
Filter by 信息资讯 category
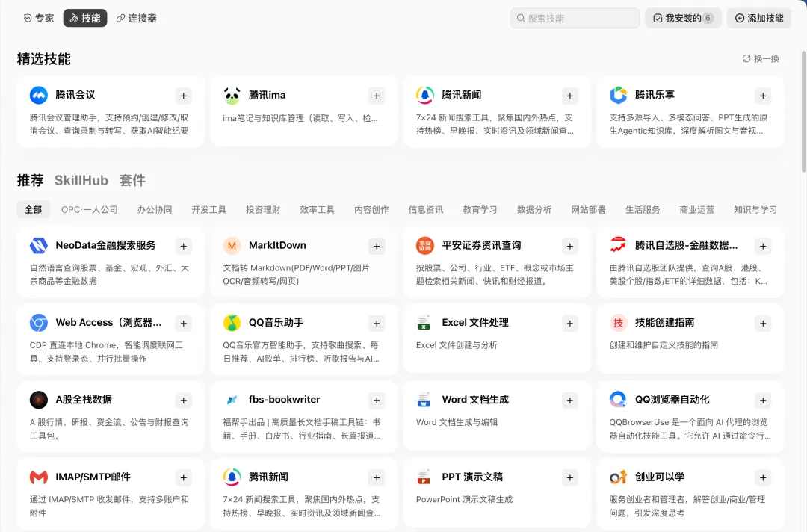(426, 209)
